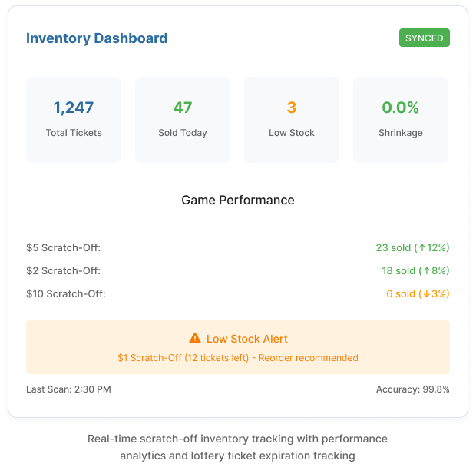Click the reorder recommended message
This screenshot has width=476, height=464.
238,357
